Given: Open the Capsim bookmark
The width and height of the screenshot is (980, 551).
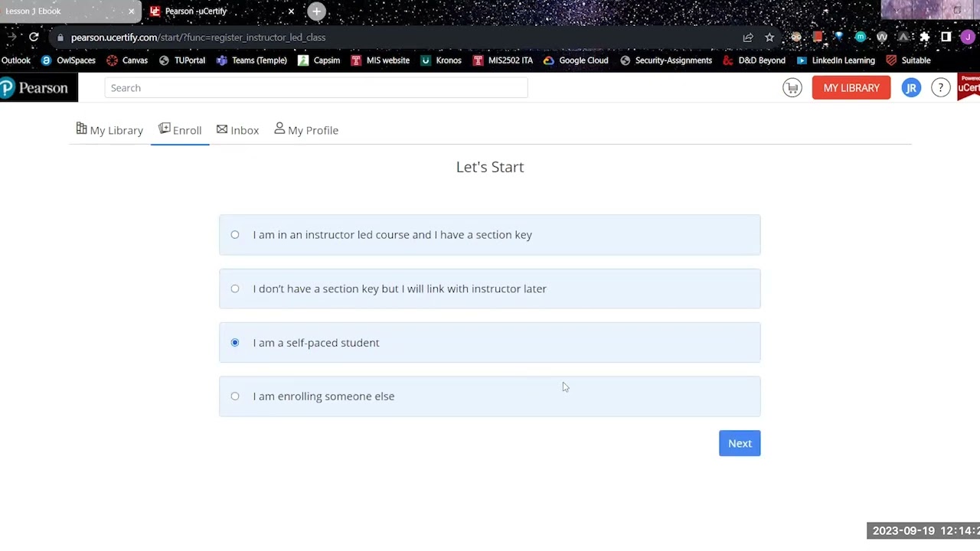Looking at the screenshot, I should click(x=318, y=60).
